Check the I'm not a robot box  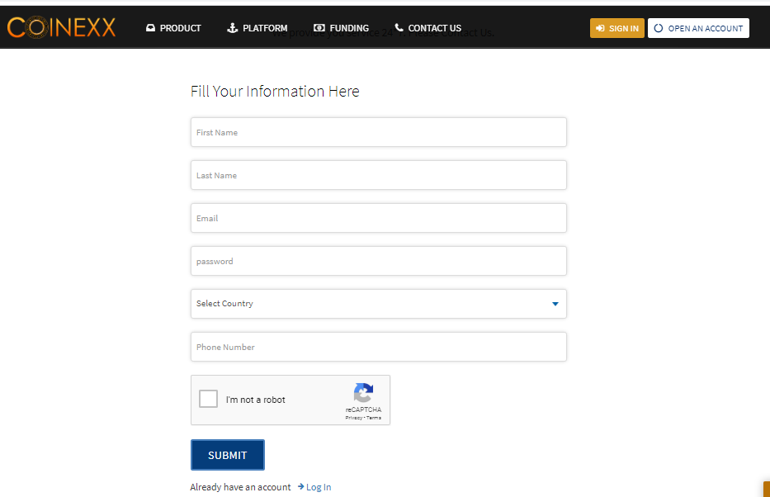coord(208,399)
